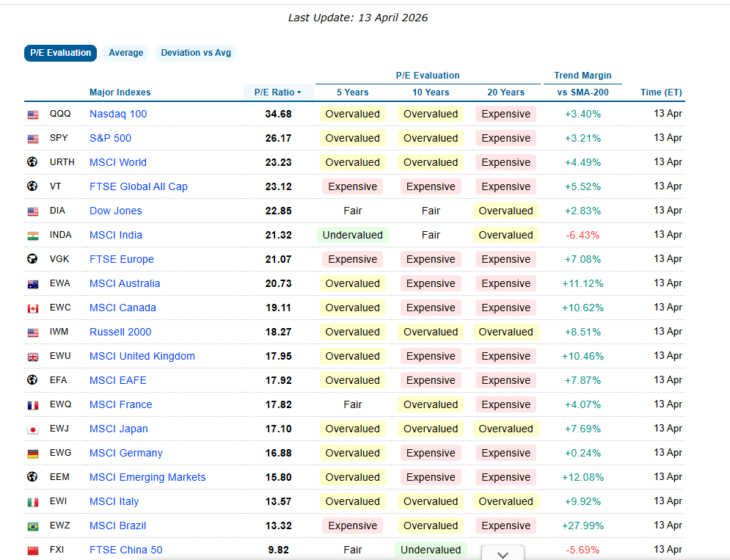This screenshot has height=560, width=730.
Task: Open the S&P 500 link
Action: [x=110, y=138]
